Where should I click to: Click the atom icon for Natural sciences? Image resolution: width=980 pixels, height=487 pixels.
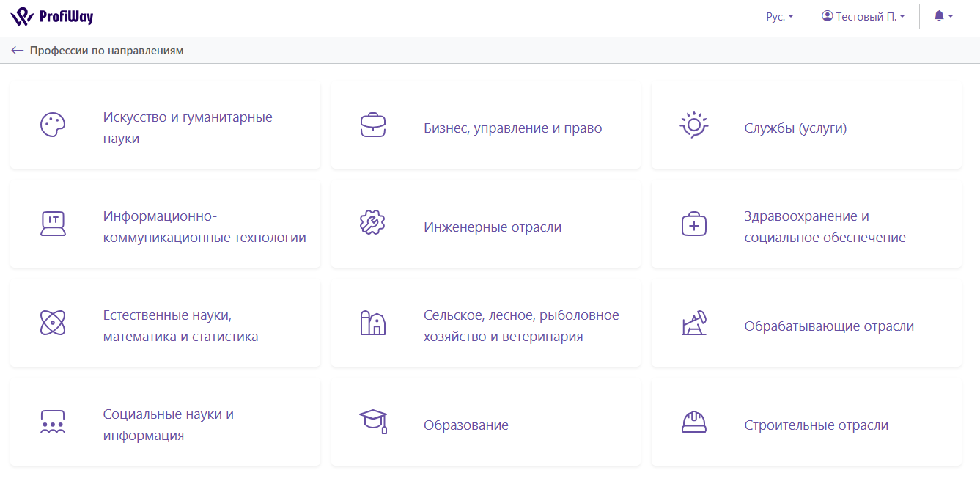click(x=53, y=323)
